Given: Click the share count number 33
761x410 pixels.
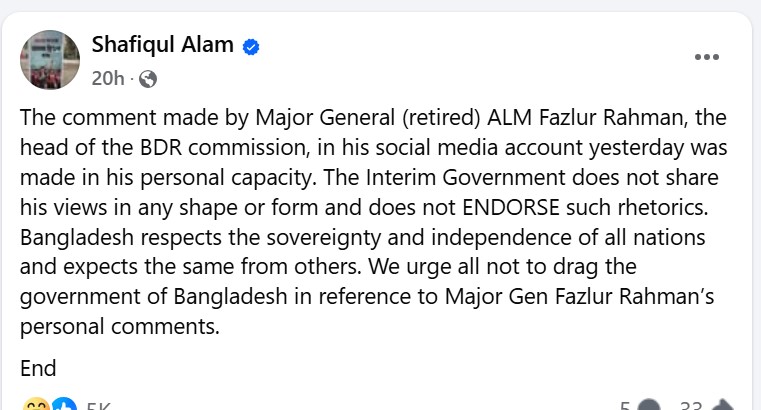Looking at the screenshot, I should 690,406.
